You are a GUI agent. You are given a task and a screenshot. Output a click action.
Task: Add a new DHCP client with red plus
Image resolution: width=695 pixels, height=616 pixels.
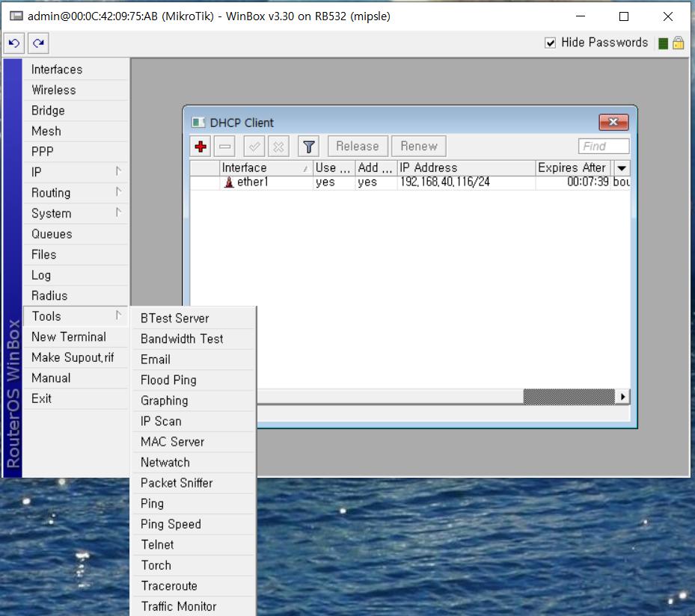point(200,146)
